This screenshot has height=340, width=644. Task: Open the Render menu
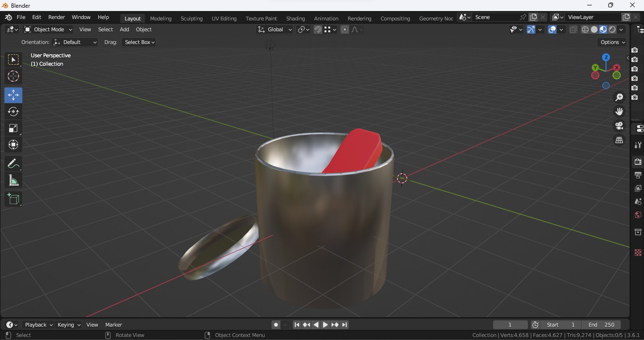tap(56, 17)
